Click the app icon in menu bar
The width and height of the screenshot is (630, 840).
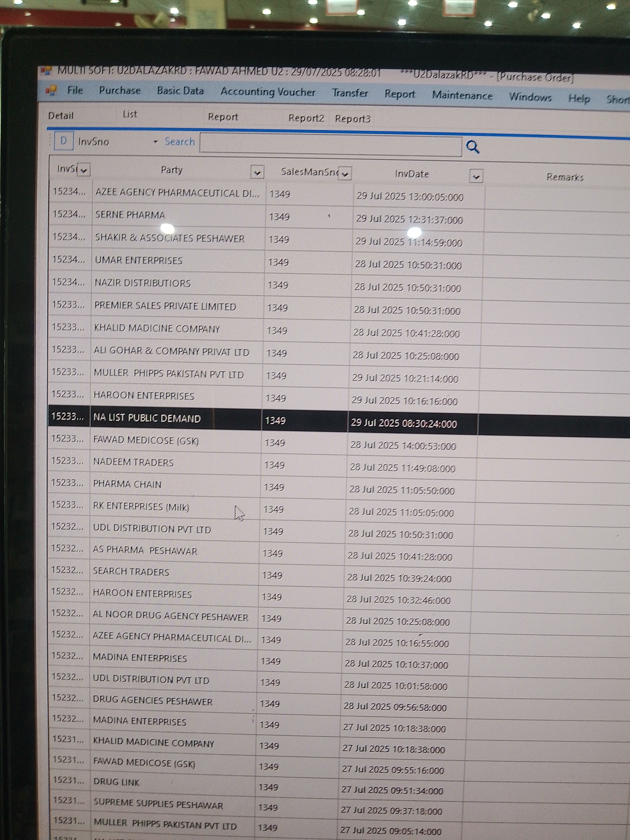[51, 90]
